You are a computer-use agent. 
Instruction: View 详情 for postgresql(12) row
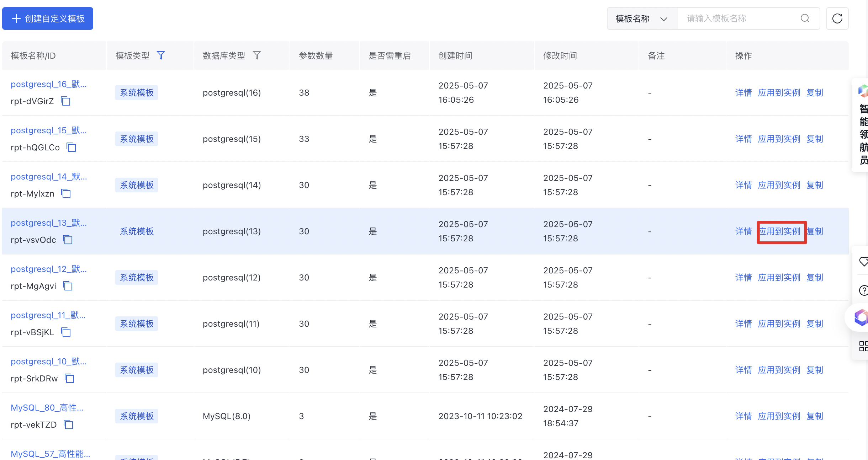pos(743,278)
